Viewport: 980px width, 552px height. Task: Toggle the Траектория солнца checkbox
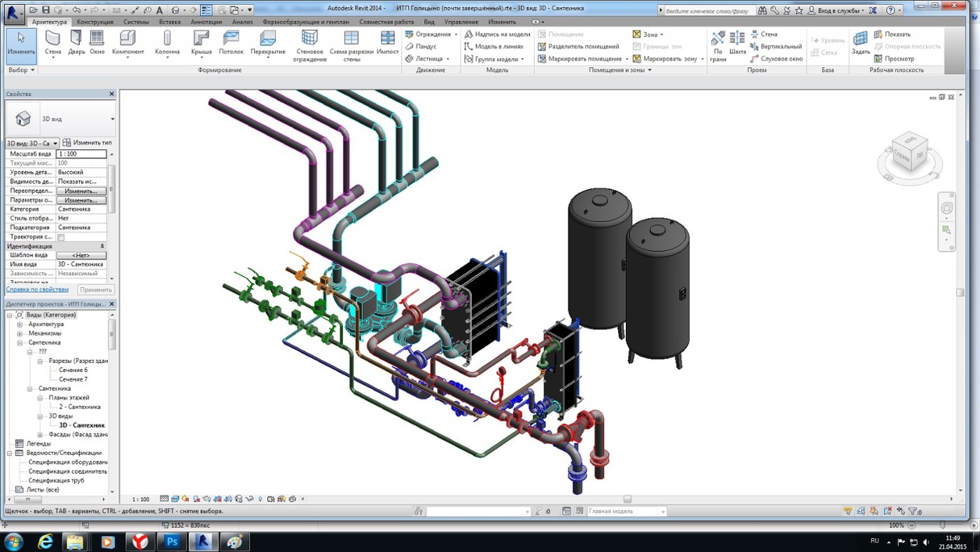click(61, 237)
